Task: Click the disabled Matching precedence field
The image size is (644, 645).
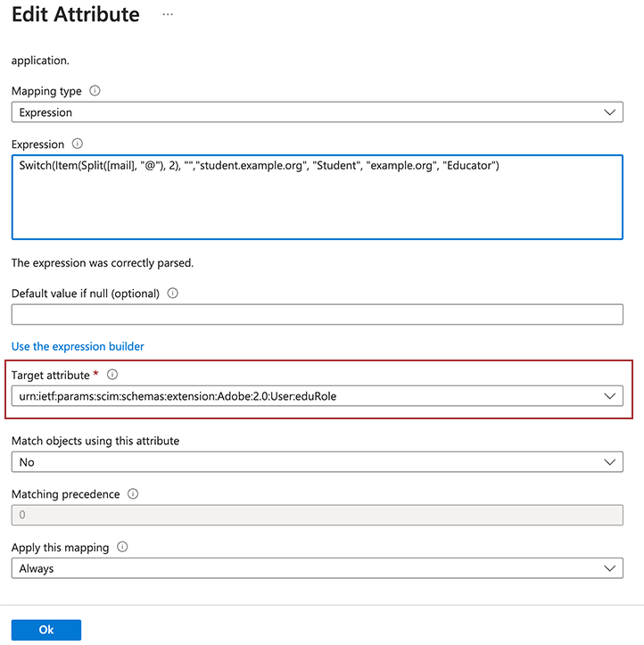Action: click(317, 515)
